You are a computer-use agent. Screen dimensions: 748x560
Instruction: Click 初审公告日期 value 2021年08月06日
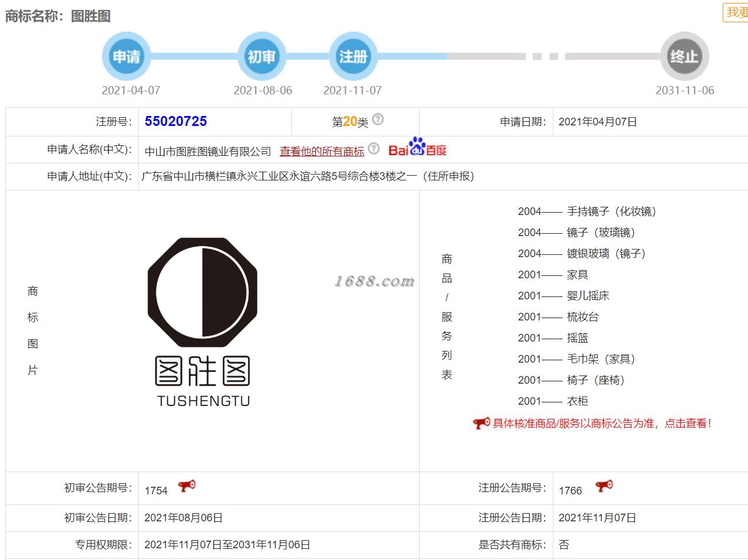[x=183, y=518]
